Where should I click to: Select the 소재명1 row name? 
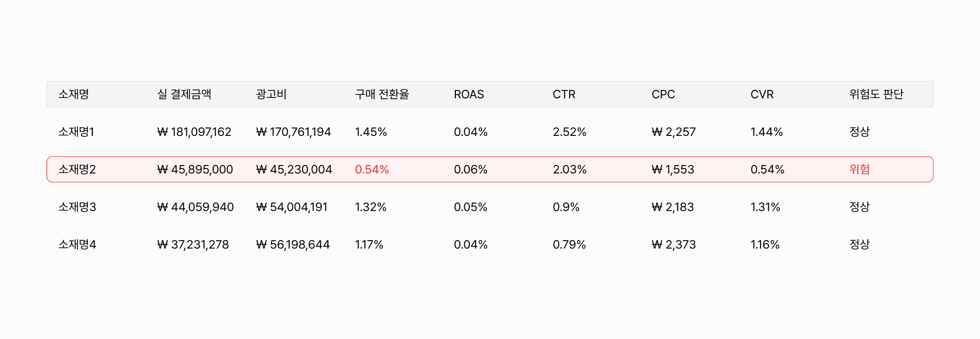tap(76, 132)
